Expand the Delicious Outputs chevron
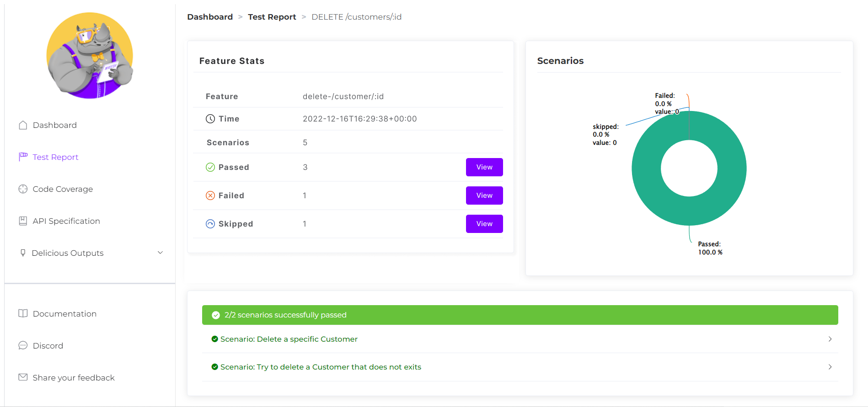 pyautogui.click(x=161, y=253)
